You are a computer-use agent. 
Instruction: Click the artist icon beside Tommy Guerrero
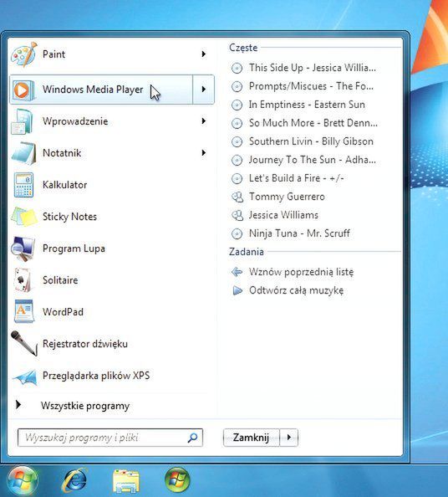coord(237,197)
